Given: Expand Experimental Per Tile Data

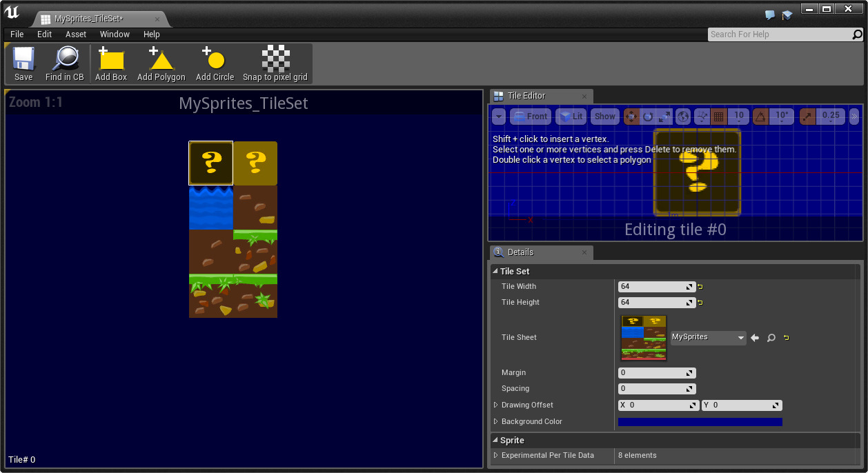Looking at the screenshot, I should [x=495, y=455].
